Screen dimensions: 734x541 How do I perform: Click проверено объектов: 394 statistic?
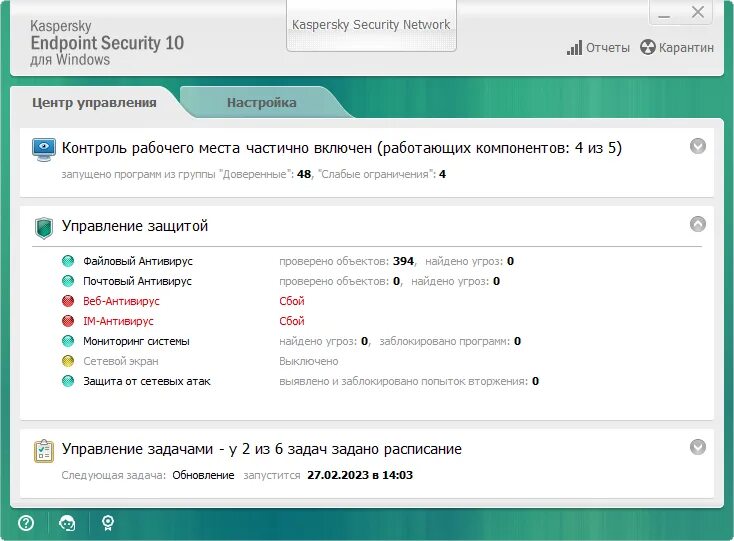(x=347, y=261)
